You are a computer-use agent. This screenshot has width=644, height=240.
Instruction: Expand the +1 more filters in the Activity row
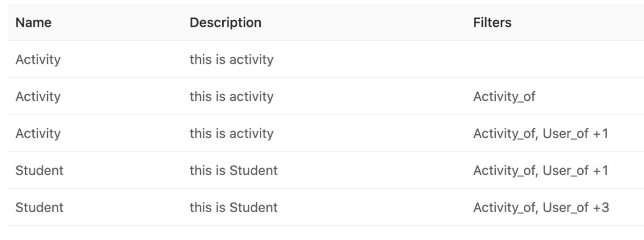[601, 134]
